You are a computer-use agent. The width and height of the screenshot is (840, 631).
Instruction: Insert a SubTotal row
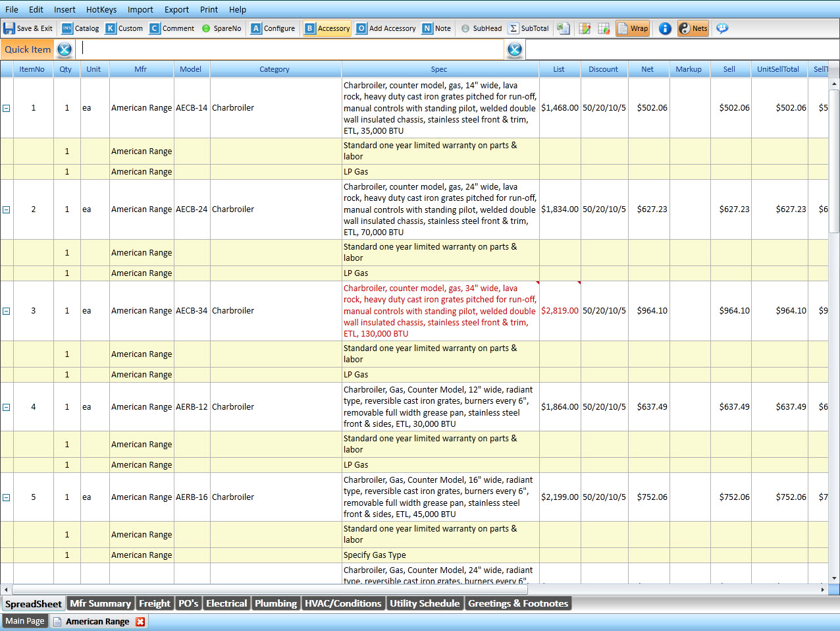(x=529, y=28)
